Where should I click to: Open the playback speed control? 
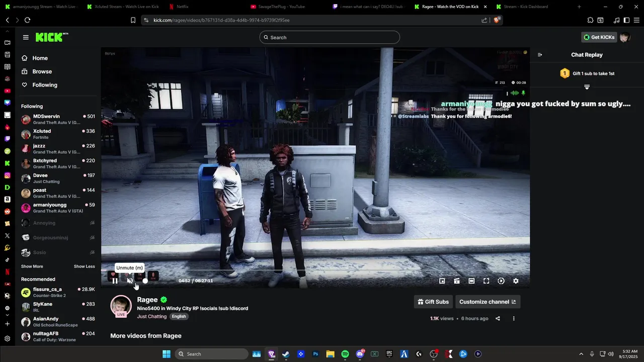(501, 281)
